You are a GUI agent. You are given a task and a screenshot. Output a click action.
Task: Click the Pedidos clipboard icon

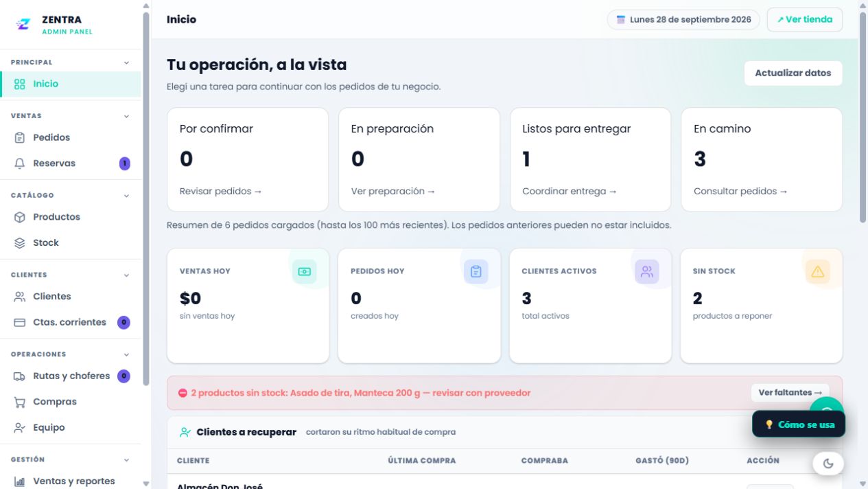(19, 137)
